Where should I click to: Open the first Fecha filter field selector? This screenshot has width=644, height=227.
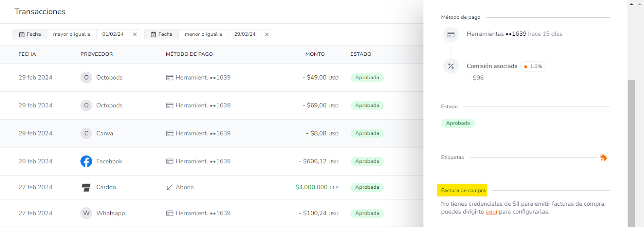[30, 35]
